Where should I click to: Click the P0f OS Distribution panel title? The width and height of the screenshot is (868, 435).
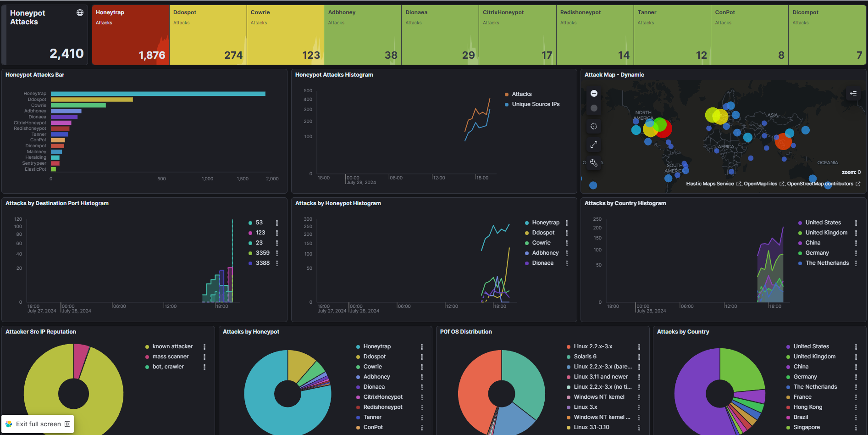coord(466,332)
